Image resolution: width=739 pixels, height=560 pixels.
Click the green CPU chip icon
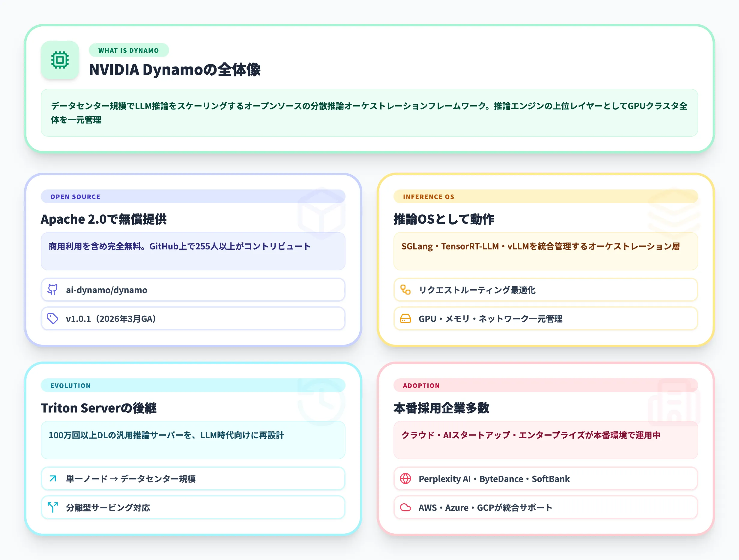tap(60, 60)
